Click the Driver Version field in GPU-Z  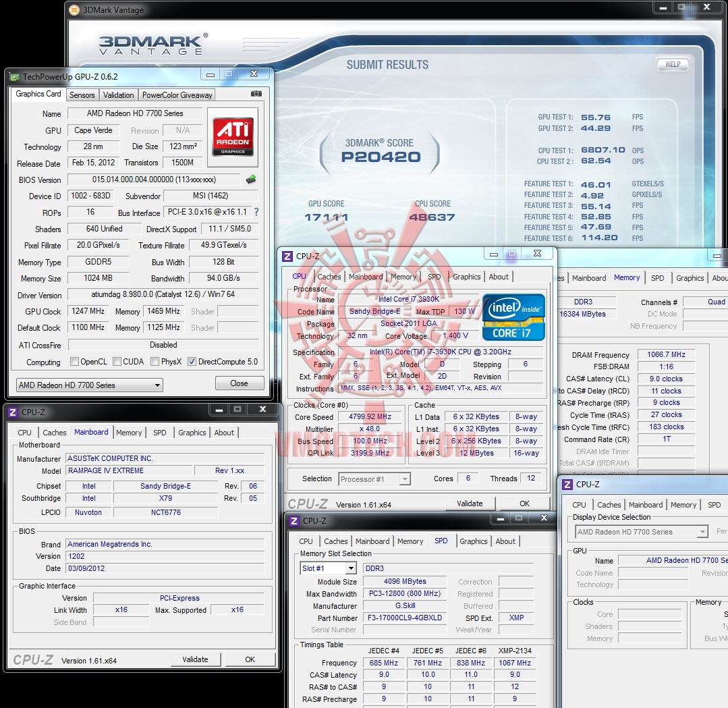point(163,294)
